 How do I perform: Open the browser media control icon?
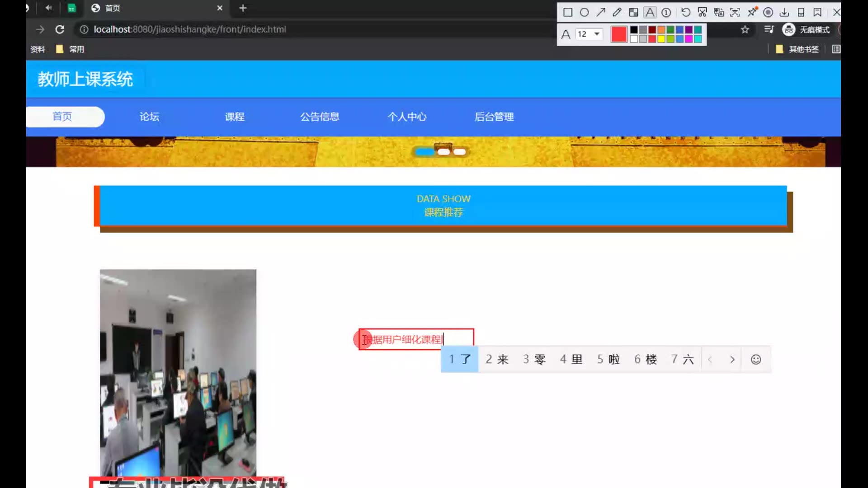tap(769, 30)
